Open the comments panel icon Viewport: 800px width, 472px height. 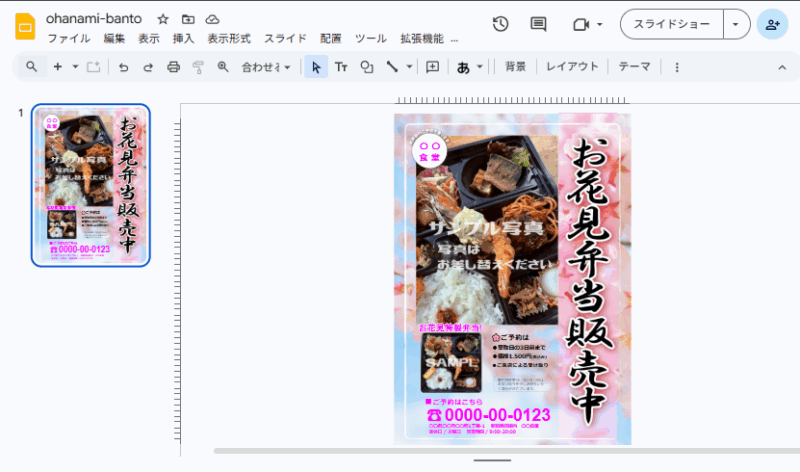(539, 24)
